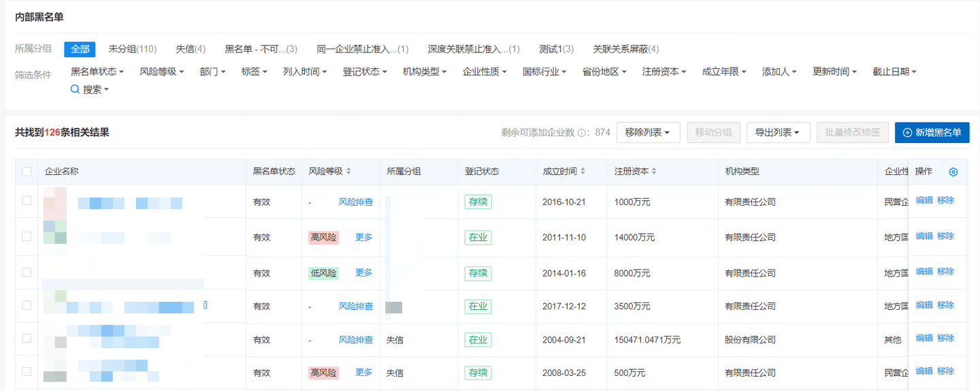Open the 省份地区 filter dropdown
Screen dimensions: 980x391
tap(604, 72)
